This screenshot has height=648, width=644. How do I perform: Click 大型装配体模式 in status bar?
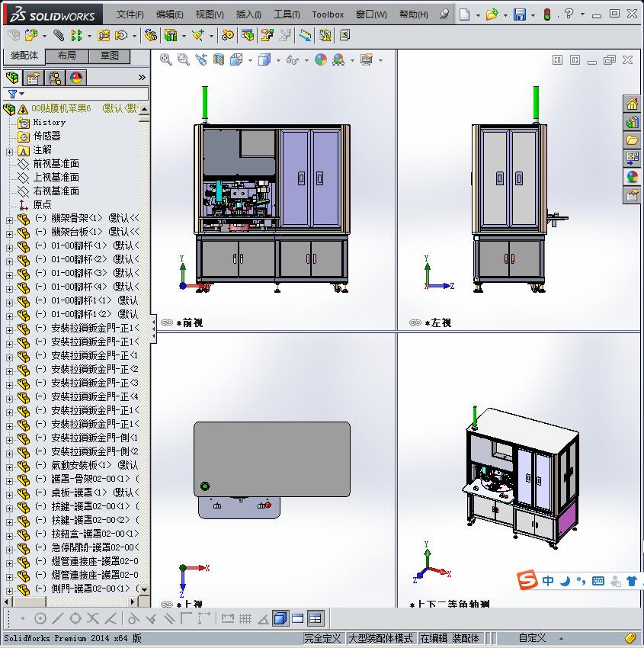[x=380, y=638]
